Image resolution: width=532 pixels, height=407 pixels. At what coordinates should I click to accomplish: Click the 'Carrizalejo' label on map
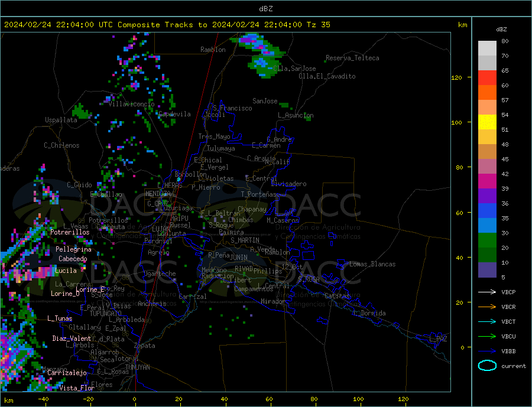67,373
